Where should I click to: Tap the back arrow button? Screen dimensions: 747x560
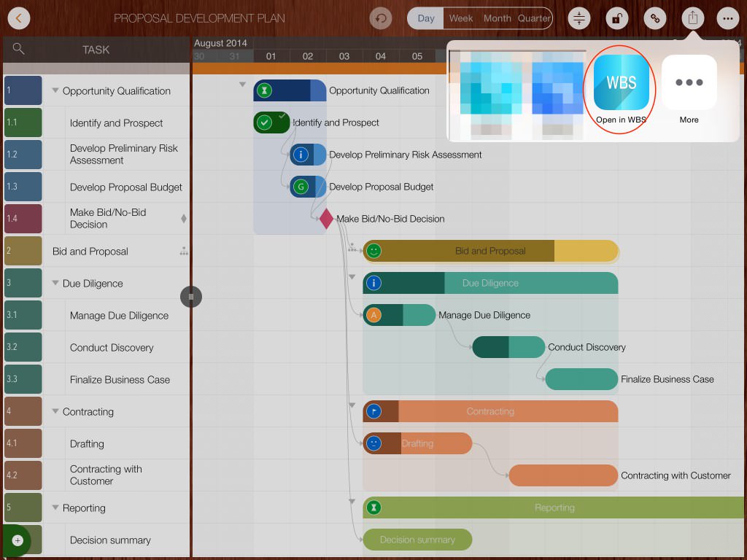[x=19, y=18]
